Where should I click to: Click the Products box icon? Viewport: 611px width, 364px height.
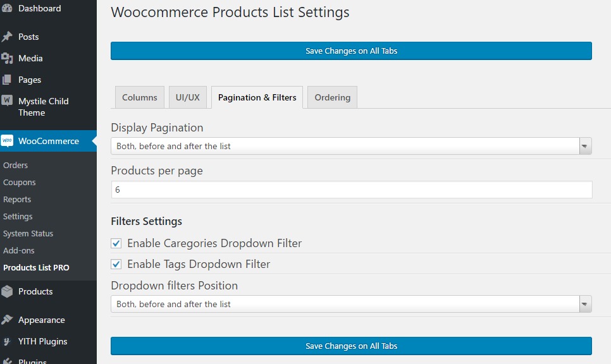point(7,291)
